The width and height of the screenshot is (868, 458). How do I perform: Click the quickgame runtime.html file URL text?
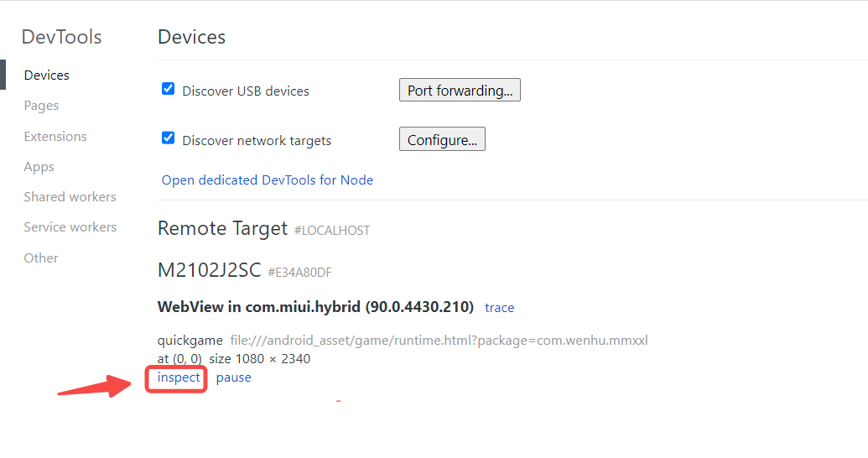pyautogui.click(x=439, y=341)
